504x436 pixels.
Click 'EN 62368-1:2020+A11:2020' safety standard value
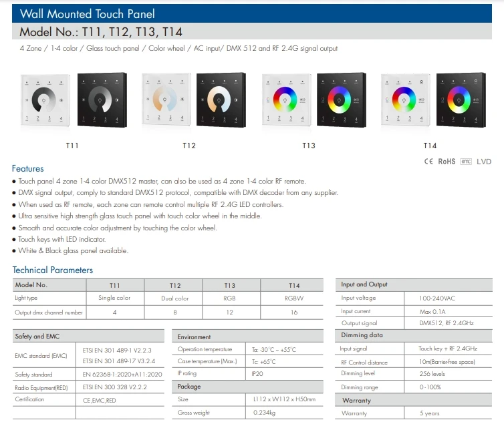(122, 375)
